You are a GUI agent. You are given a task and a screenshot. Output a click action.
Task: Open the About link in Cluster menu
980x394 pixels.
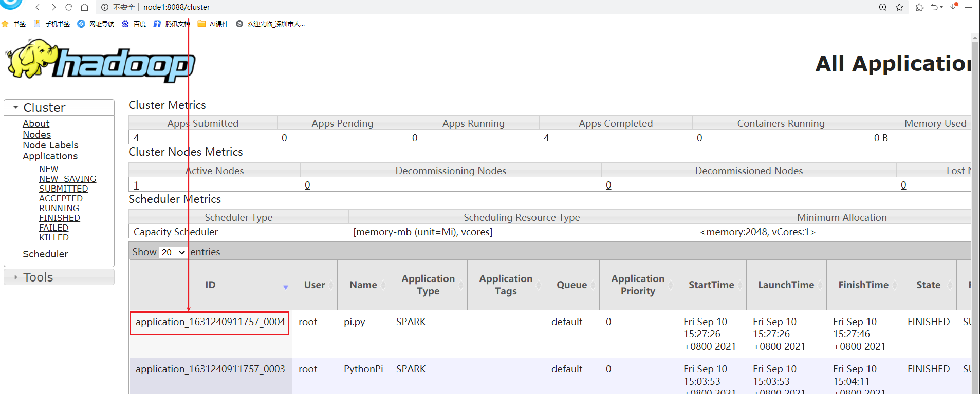click(36, 124)
